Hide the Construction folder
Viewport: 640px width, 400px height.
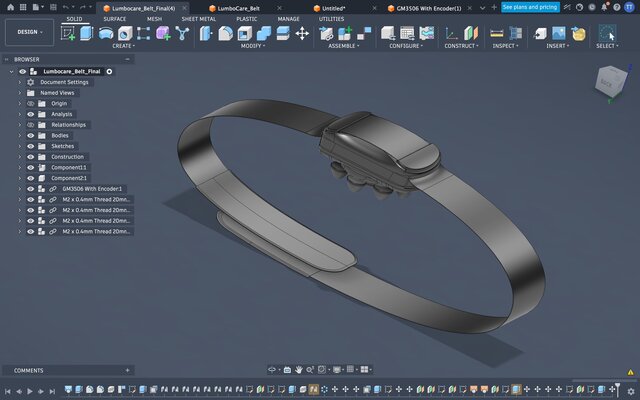pos(31,157)
